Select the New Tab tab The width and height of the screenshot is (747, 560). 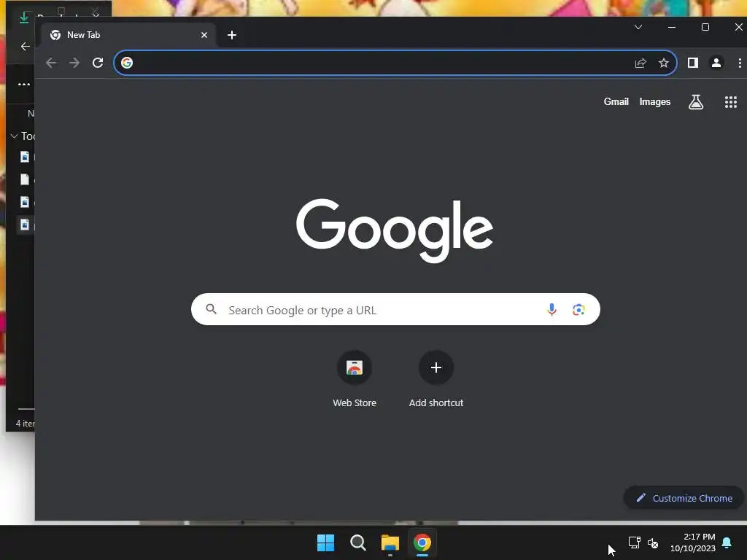pos(128,35)
